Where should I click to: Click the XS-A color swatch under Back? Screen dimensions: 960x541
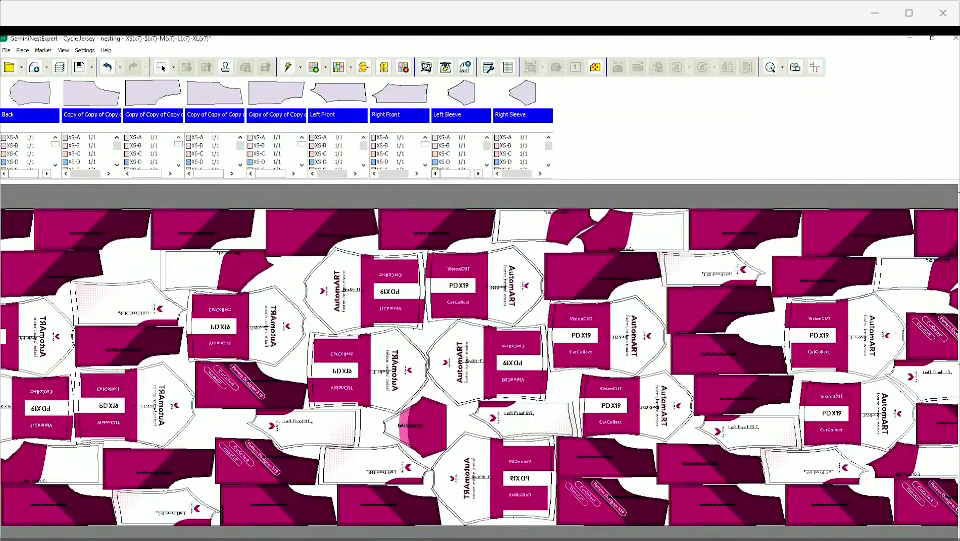pos(4,138)
